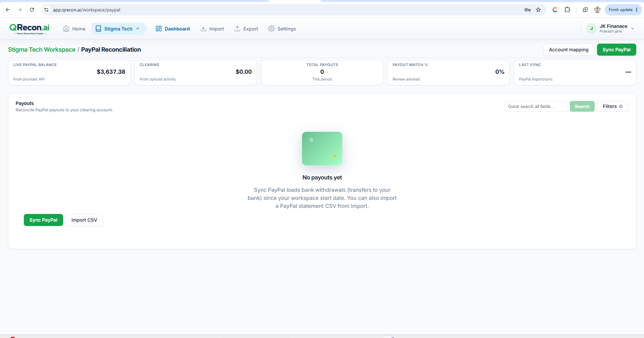Click the Finish update button
The image size is (644, 338).
pyautogui.click(x=623, y=10)
